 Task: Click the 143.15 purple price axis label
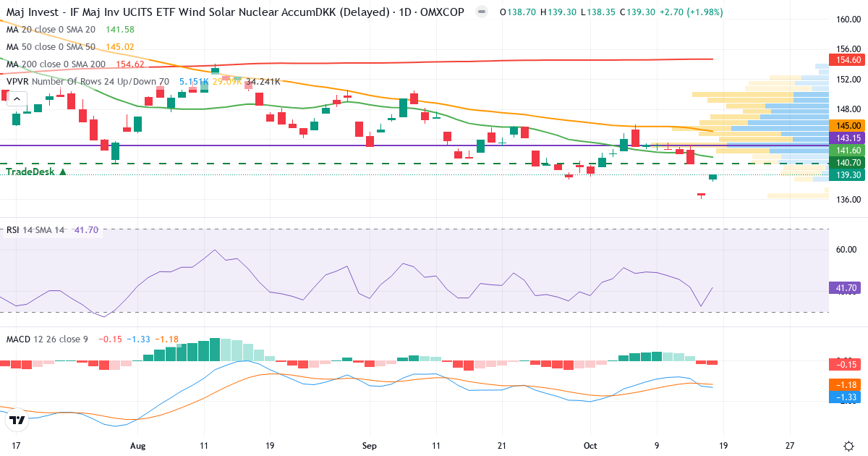848,138
